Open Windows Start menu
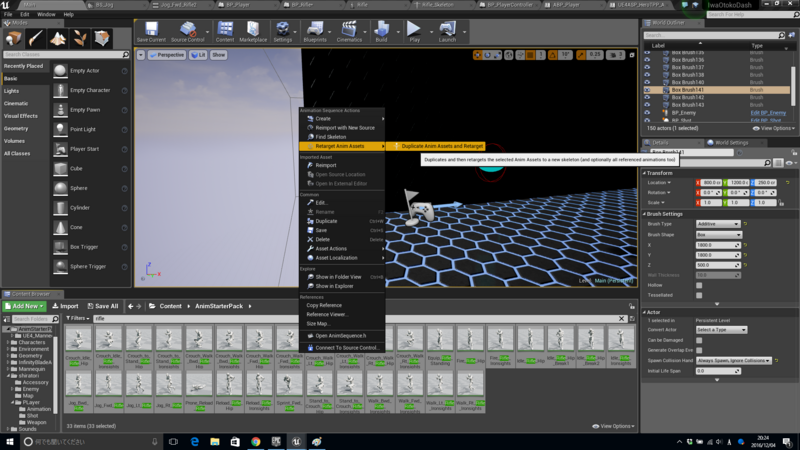This screenshot has width=800, height=450. tap(10, 441)
